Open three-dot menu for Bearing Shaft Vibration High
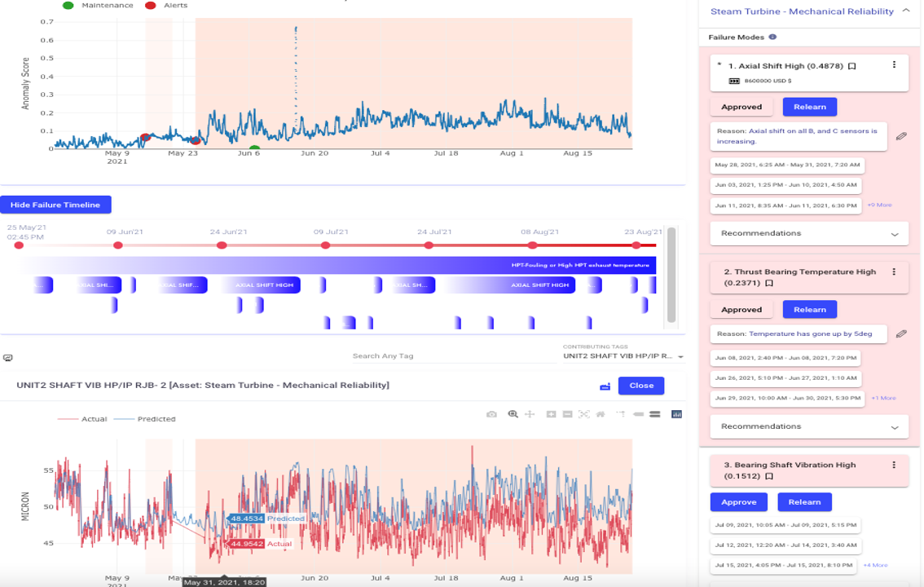 (894, 465)
